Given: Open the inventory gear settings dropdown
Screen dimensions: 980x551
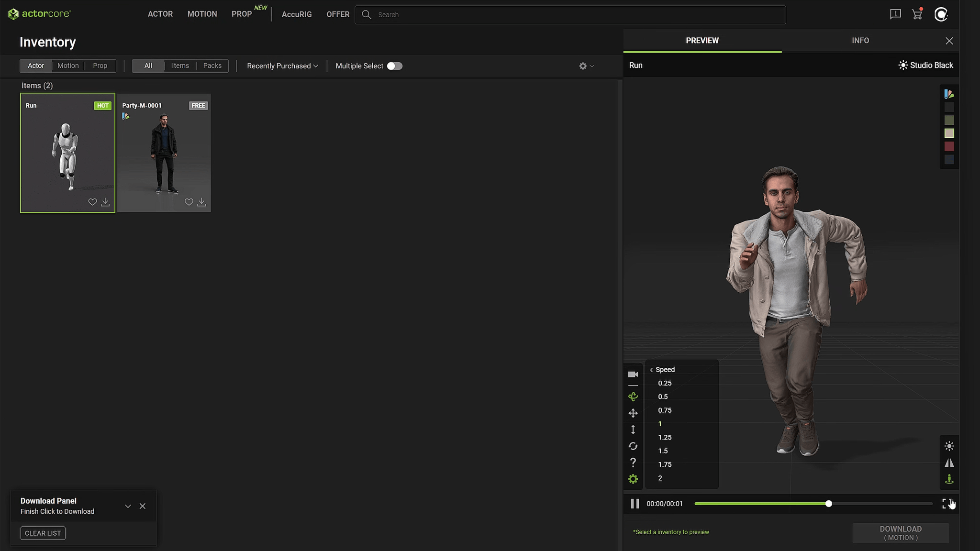Looking at the screenshot, I should tap(587, 66).
